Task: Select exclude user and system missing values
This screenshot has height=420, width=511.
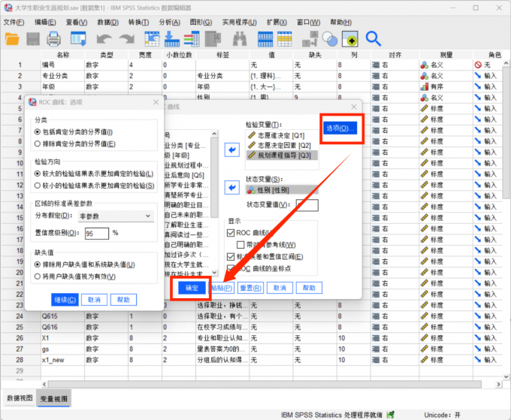Action: coord(38,264)
